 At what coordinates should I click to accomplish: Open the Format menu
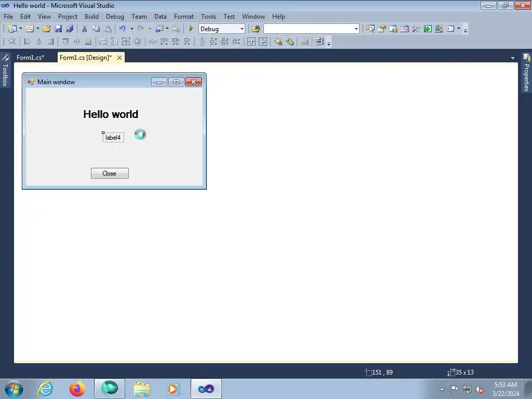(184, 16)
